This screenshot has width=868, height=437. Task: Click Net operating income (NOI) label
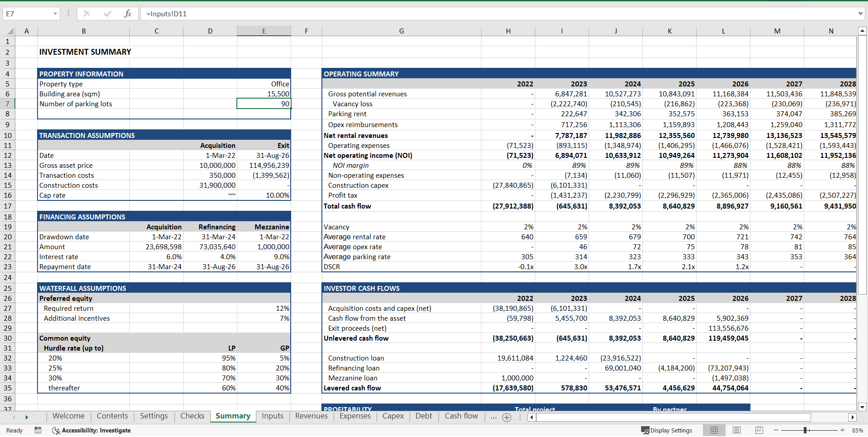[x=368, y=156]
